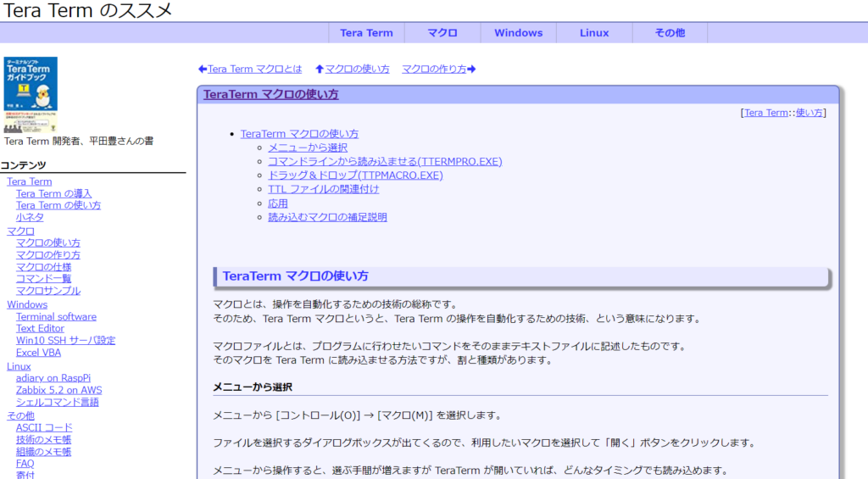Open その他 sidebar category link
Screen dimensions: 868x479
coord(20,415)
